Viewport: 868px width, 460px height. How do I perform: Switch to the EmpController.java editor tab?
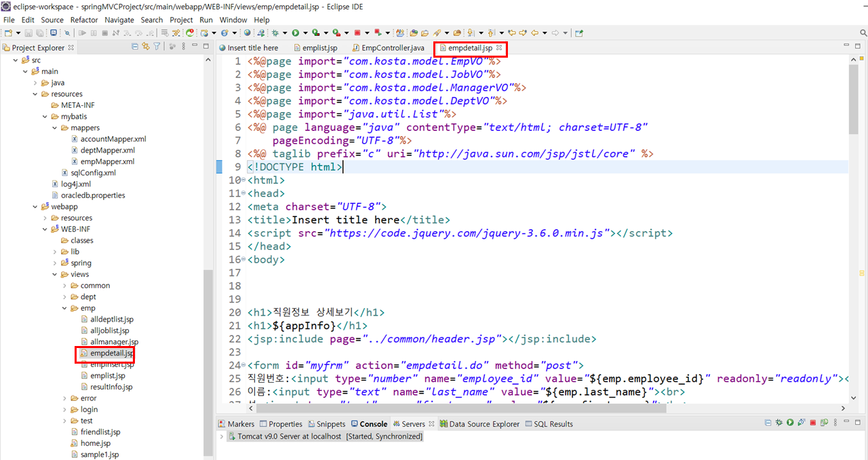click(x=387, y=47)
